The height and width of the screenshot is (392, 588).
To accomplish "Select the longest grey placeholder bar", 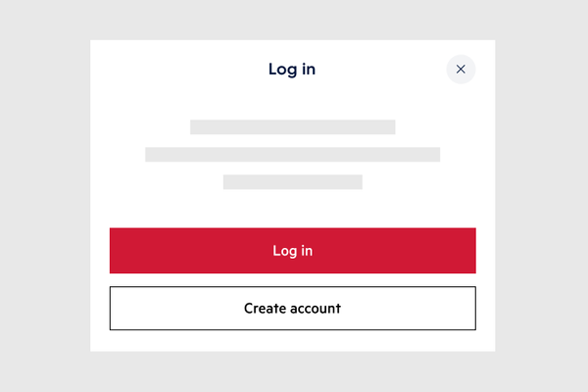I will (292, 154).
